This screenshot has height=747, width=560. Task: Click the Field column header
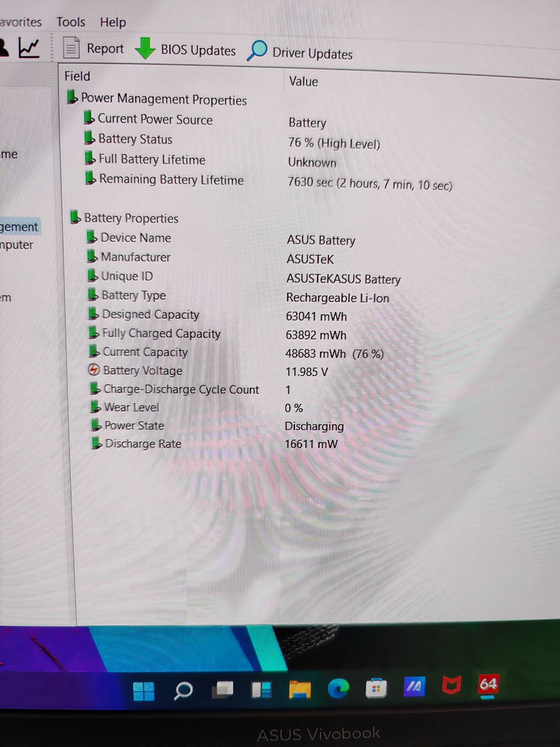77,76
